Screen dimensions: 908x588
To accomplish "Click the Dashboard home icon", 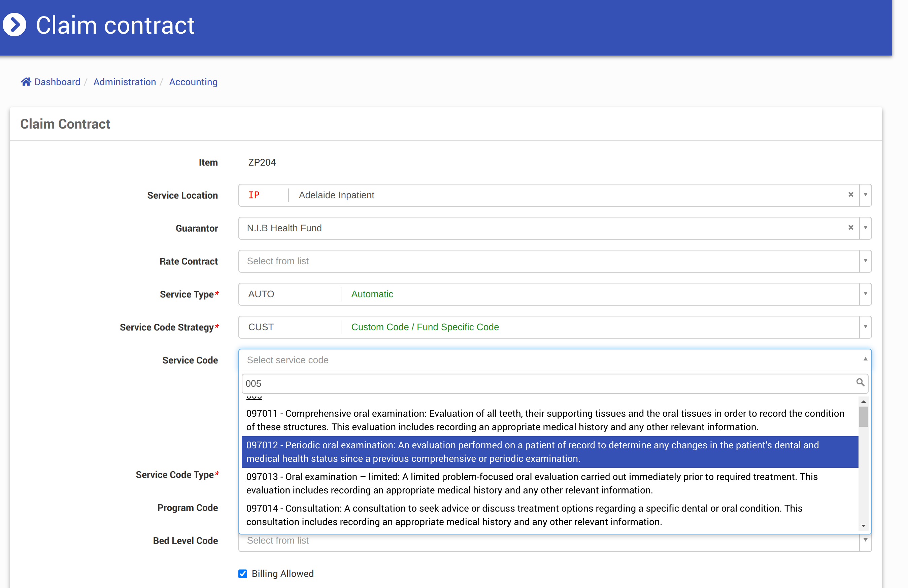I will [x=26, y=81].
